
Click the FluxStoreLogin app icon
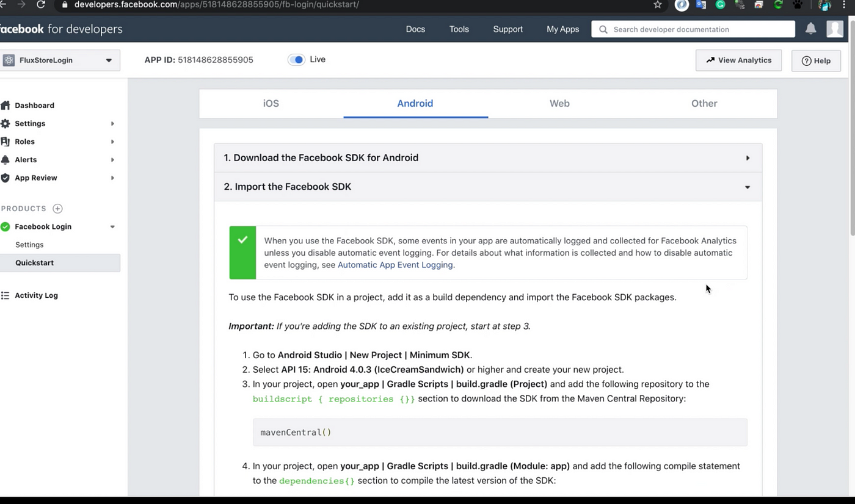9,60
